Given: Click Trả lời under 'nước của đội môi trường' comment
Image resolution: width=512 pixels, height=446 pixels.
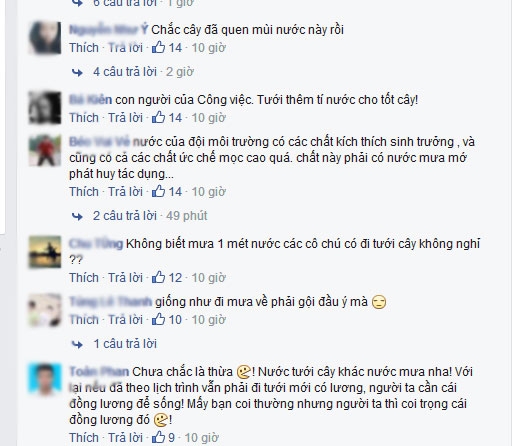Looking at the screenshot, I should pos(125,191).
